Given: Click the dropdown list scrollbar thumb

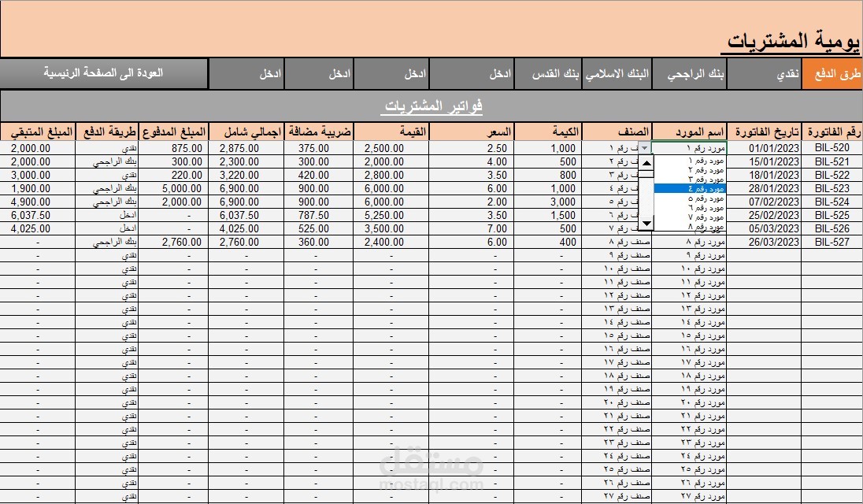Looking at the screenshot, I should [x=646, y=174].
